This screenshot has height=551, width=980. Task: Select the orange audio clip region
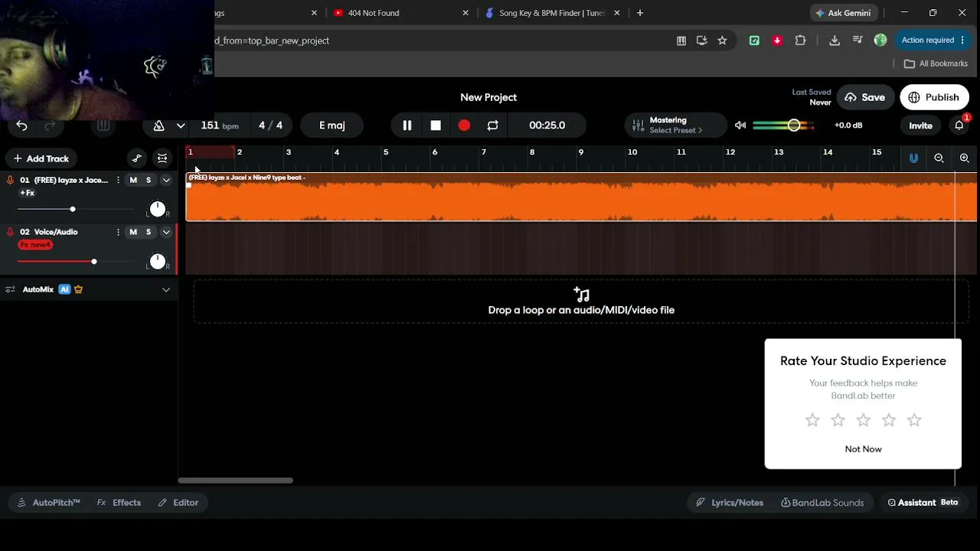coord(581,197)
